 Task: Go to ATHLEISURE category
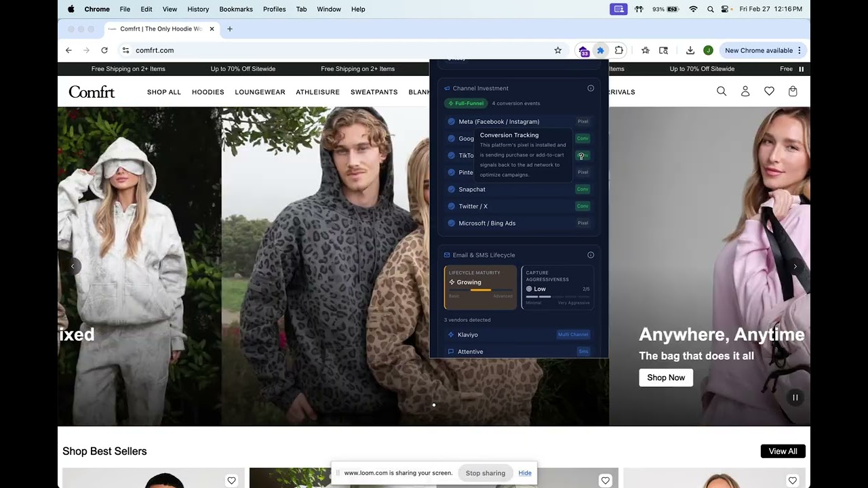point(317,92)
